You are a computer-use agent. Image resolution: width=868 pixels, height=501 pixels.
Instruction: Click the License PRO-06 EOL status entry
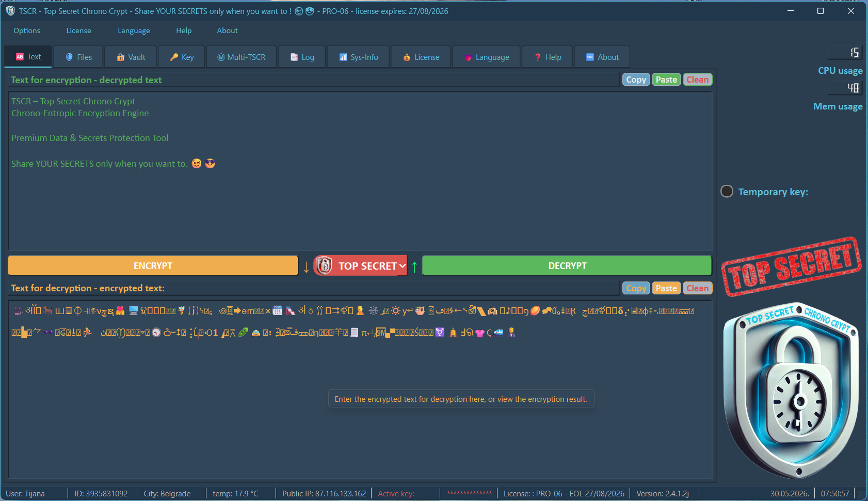564,494
